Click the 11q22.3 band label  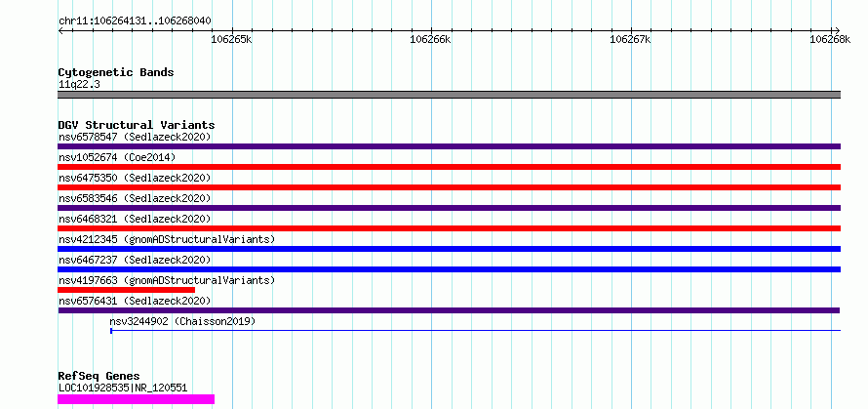click(x=79, y=85)
